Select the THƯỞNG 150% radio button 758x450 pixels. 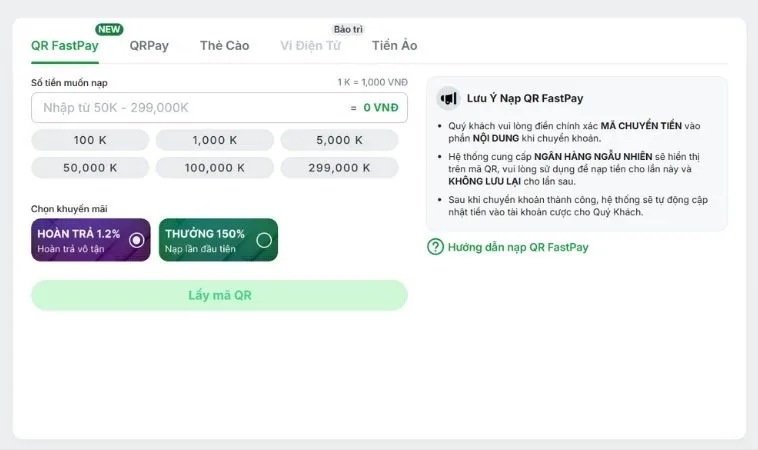point(264,240)
